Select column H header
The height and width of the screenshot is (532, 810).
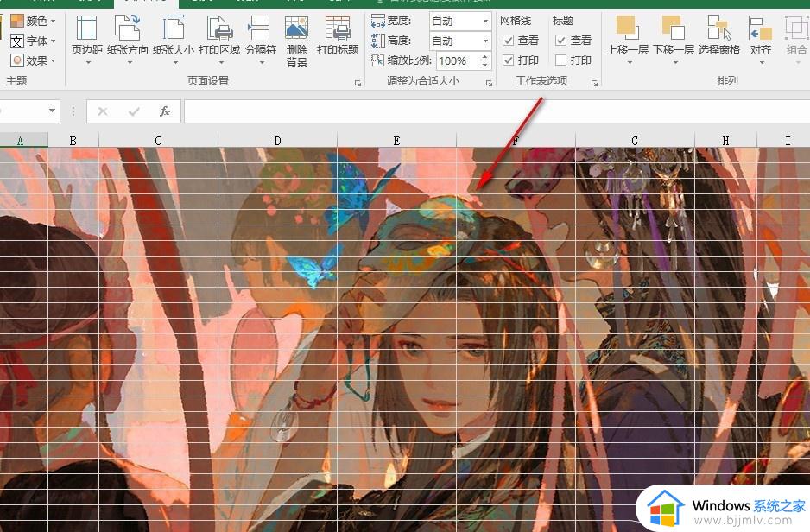725,141
